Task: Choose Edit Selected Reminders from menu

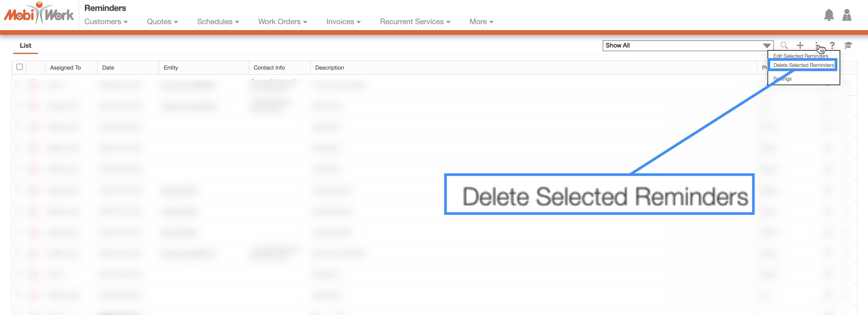Action: click(x=800, y=56)
